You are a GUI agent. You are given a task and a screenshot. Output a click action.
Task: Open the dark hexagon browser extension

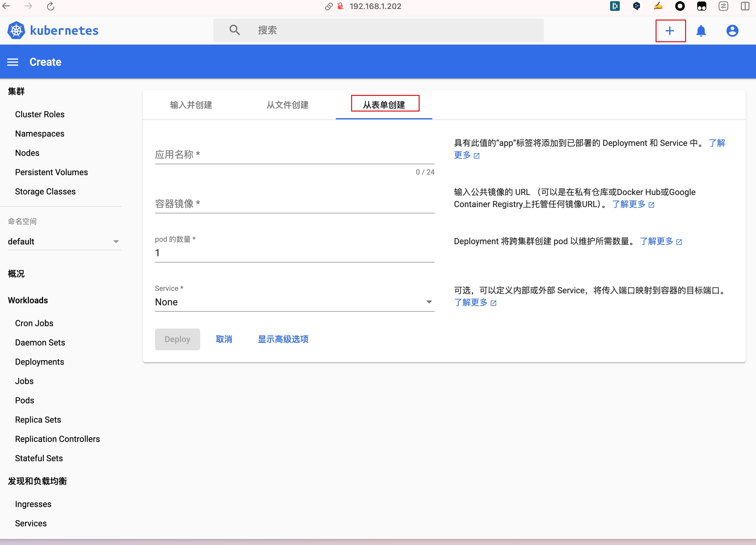click(x=636, y=6)
